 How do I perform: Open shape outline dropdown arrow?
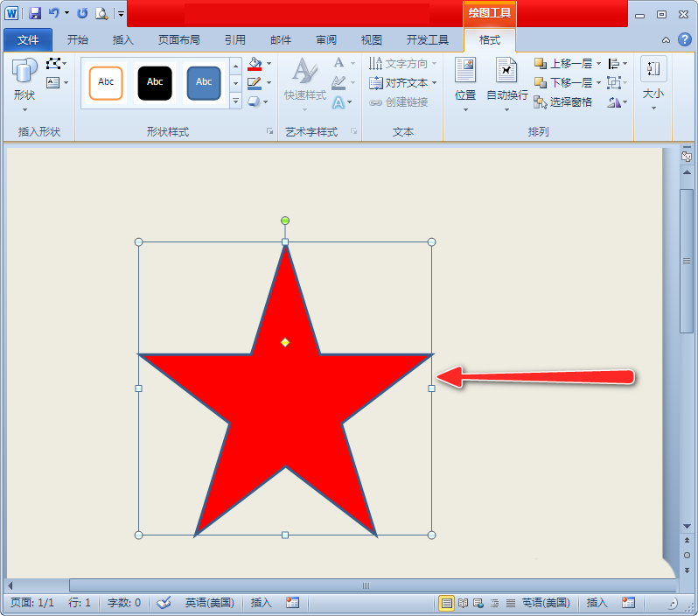pos(269,83)
